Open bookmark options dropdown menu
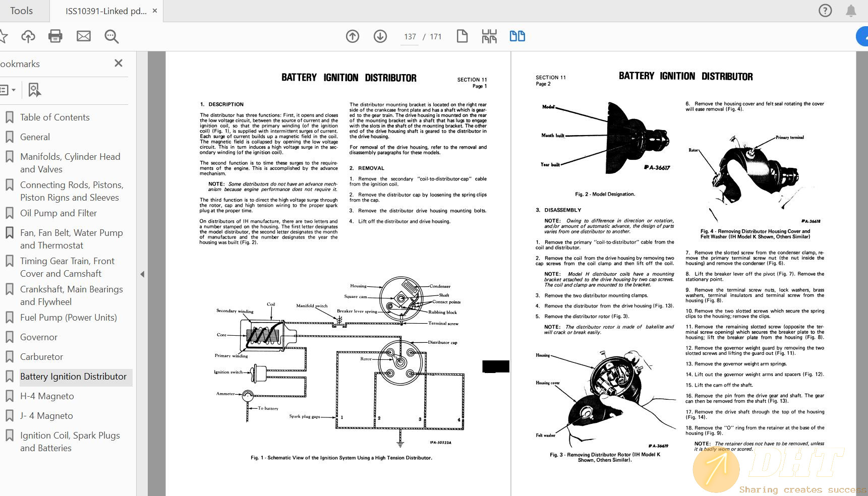The height and width of the screenshot is (496, 868). [x=7, y=90]
